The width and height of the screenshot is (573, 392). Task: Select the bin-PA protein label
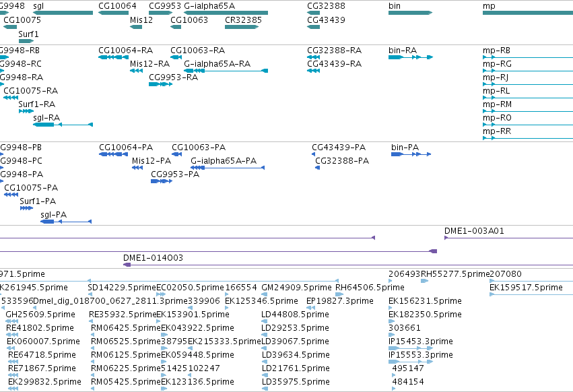pos(405,148)
